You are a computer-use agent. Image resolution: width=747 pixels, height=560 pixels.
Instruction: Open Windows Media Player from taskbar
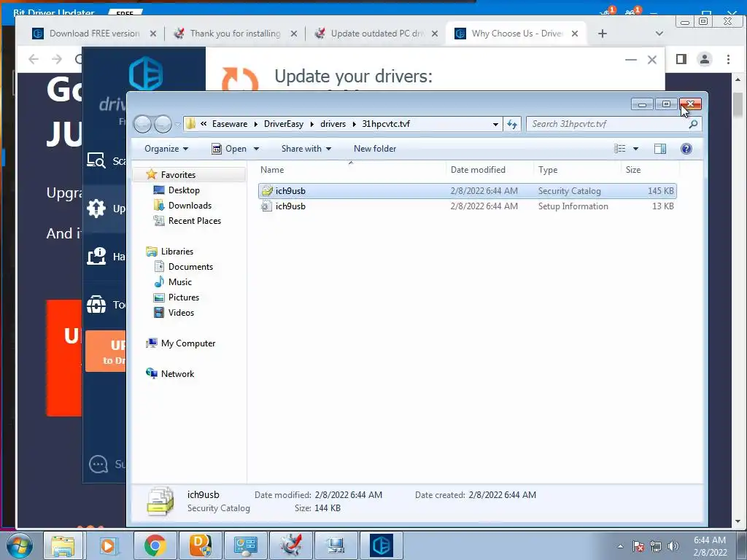pos(108,545)
